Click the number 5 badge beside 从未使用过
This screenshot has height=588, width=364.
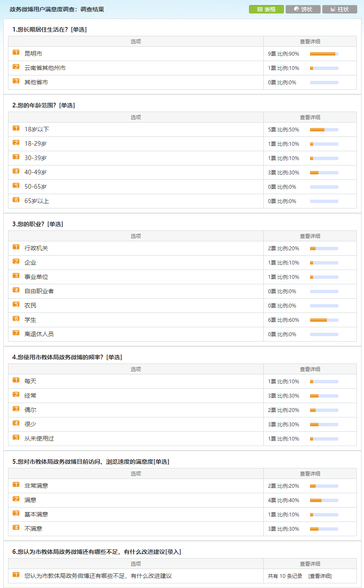pos(16,438)
